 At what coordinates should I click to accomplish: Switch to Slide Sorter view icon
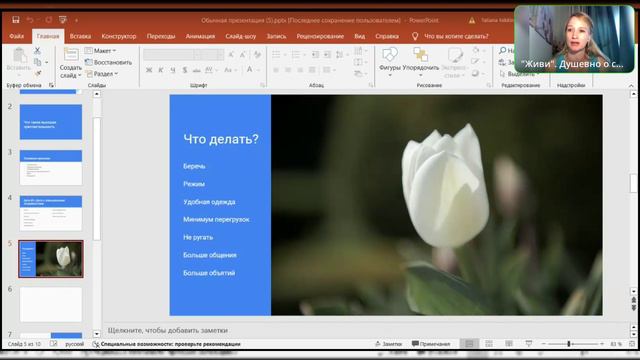click(x=489, y=344)
